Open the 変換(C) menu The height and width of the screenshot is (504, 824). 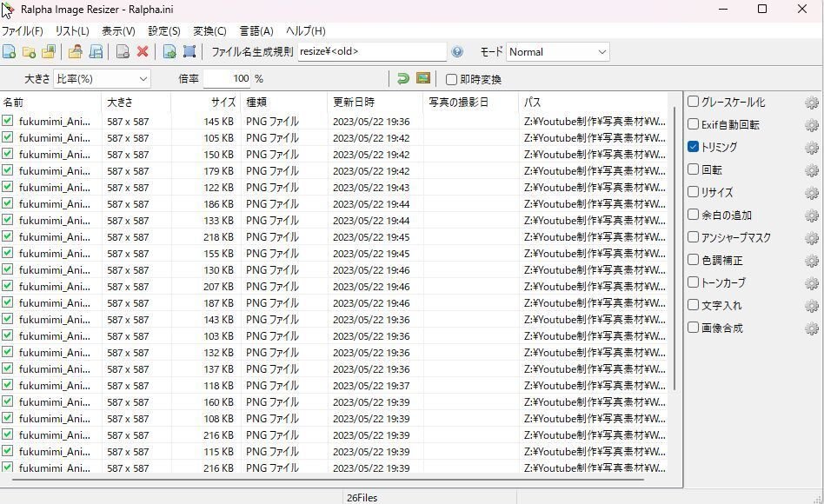(x=209, y=31)
